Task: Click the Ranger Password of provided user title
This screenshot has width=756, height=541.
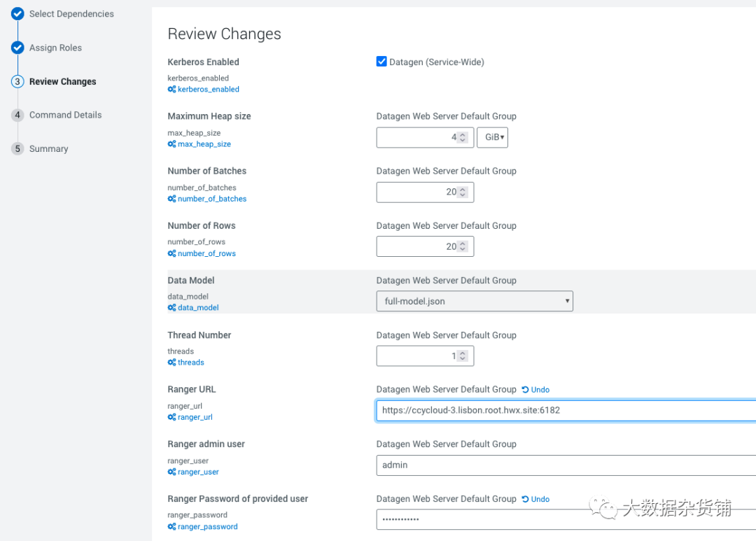Action: pyautogui.click(x=238, y=498)
